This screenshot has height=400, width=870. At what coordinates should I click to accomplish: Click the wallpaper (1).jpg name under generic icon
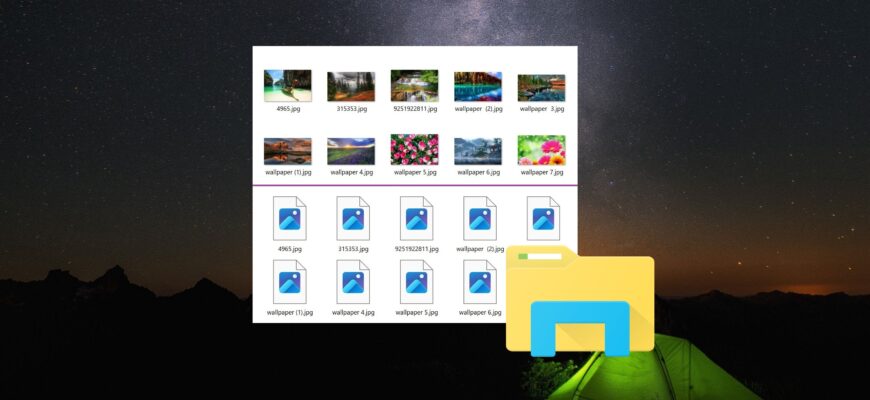(290, 313)
